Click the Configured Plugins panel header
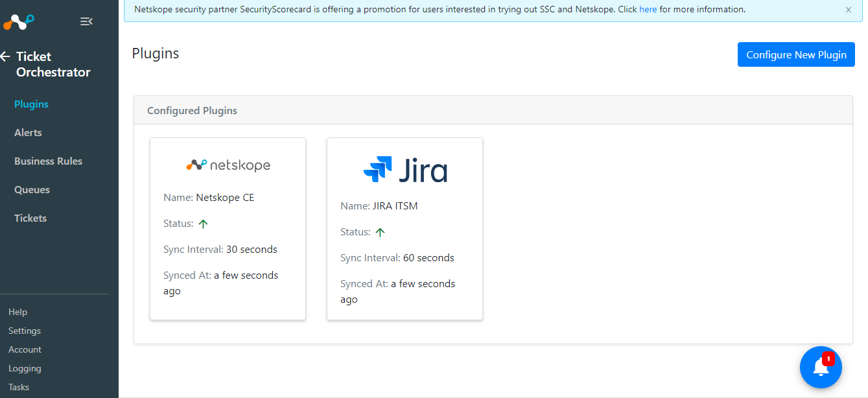 tap(493, 110)
